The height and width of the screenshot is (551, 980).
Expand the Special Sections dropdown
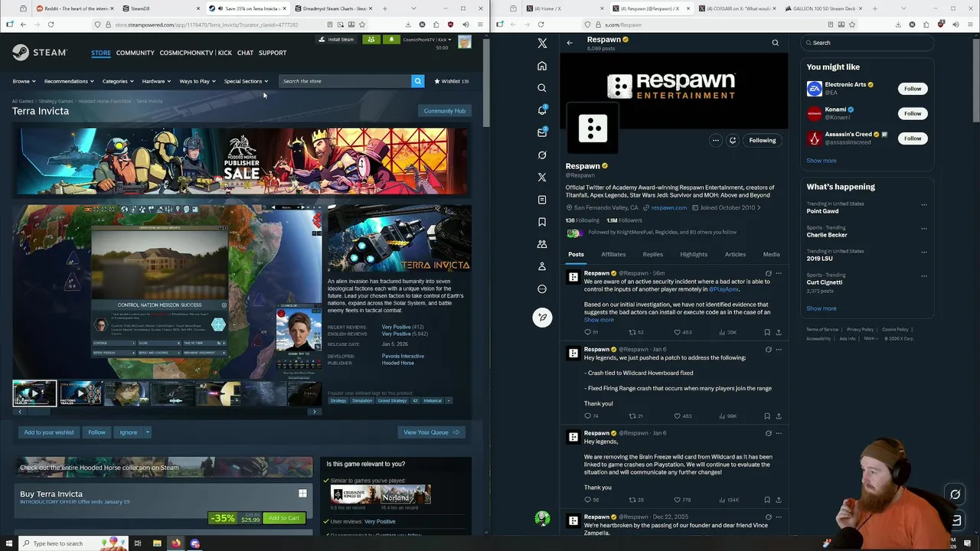pos(246,81)
